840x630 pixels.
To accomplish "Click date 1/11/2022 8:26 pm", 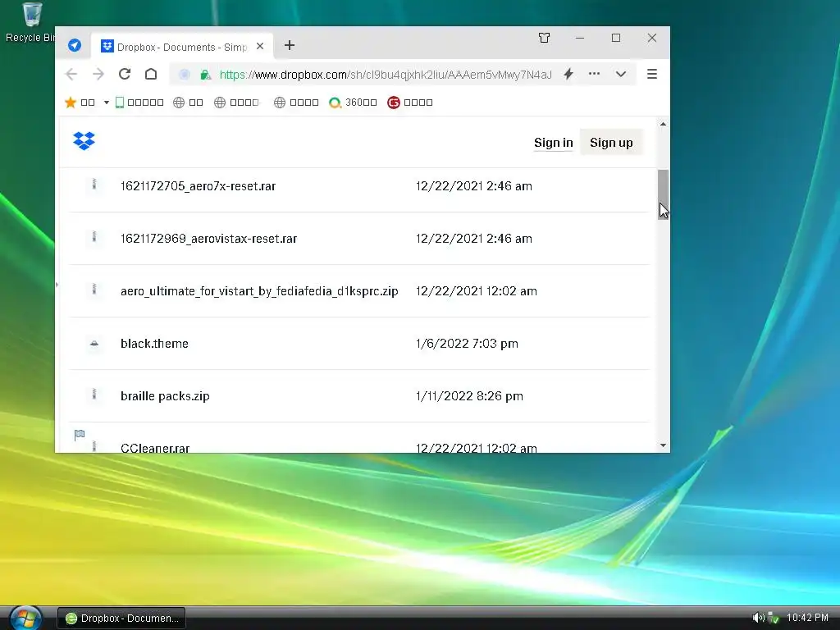I will point(469,396).
